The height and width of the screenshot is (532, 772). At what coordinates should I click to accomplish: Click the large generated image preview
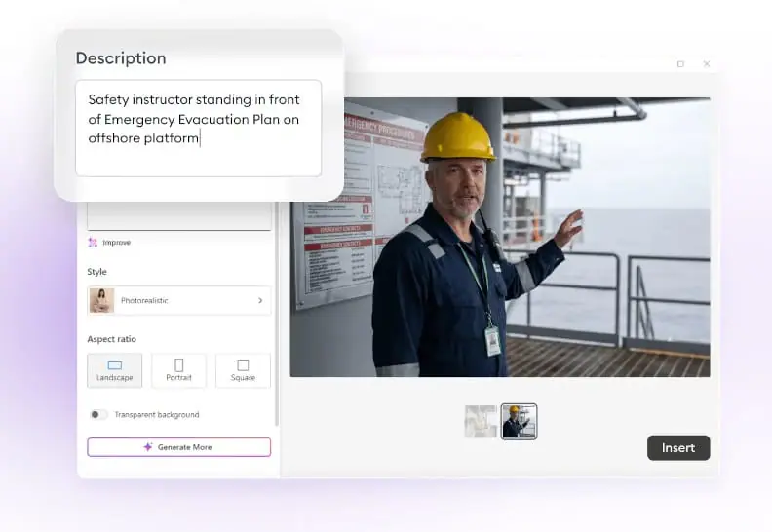[500, 237]
